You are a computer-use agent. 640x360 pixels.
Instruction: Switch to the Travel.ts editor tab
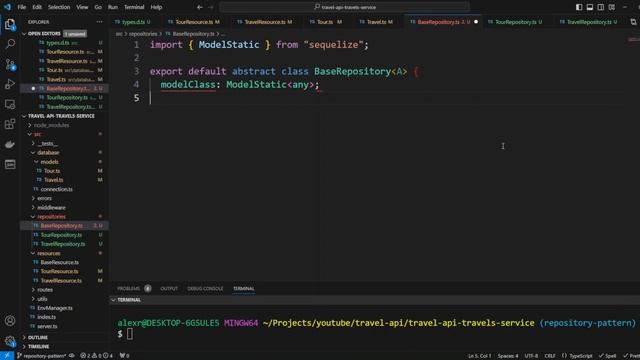pos(376,22)
